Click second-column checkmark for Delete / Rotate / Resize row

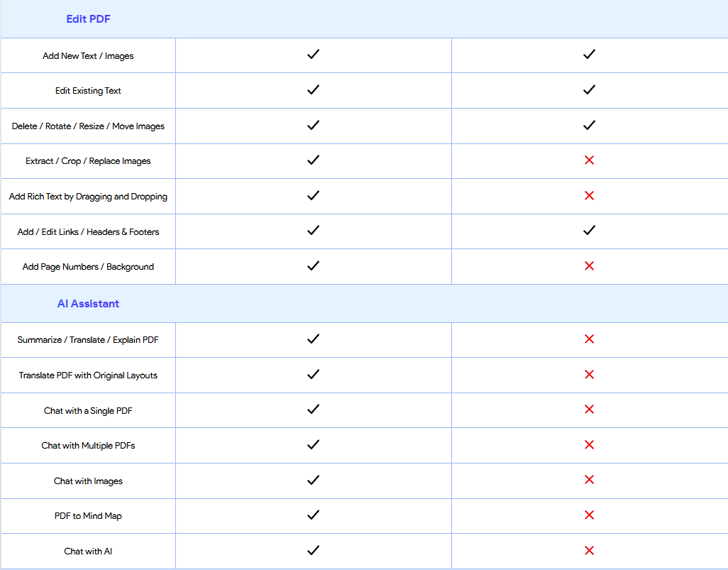click(589, 125)
